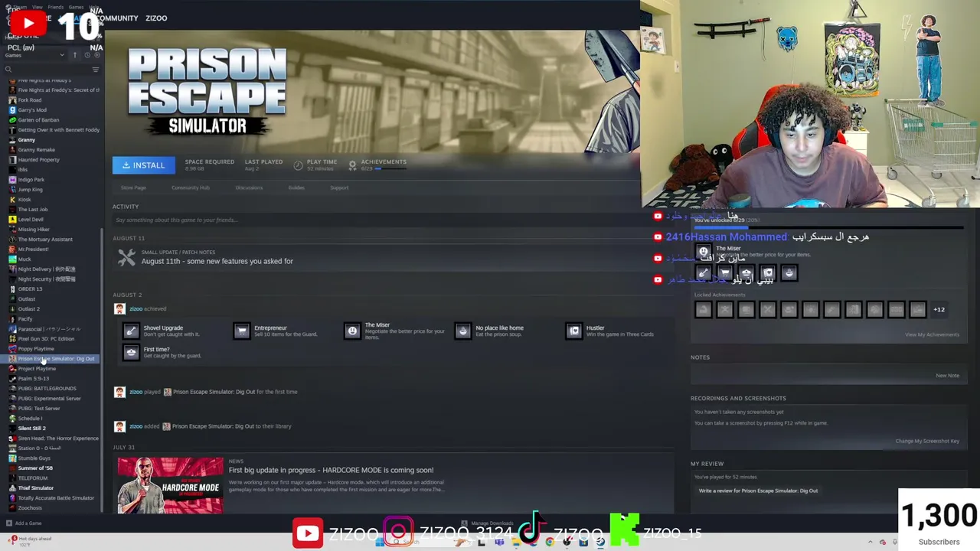Click the library search magnifier icon
The image size is (980, 551).
tap(8, 70)
